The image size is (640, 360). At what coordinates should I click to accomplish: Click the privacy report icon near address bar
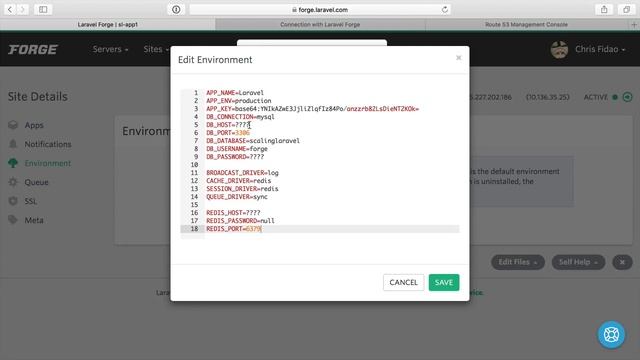(x=176, y=9)
